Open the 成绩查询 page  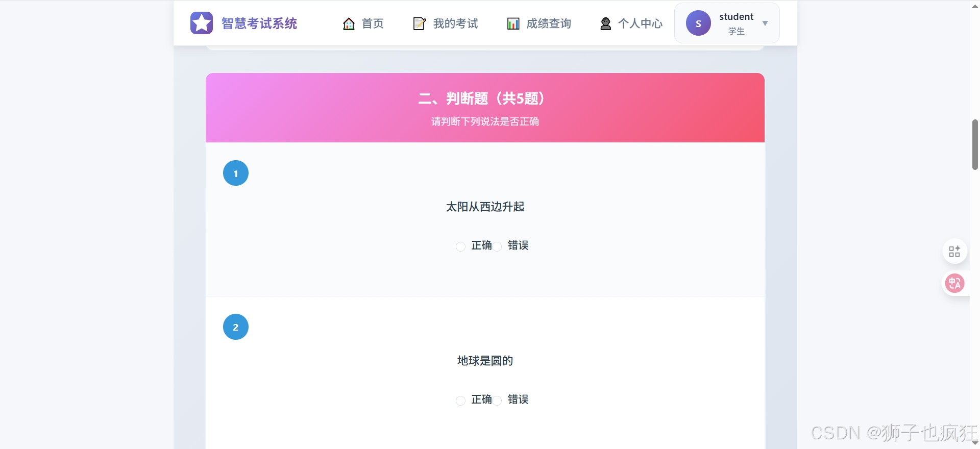click(x=549, y=23)
